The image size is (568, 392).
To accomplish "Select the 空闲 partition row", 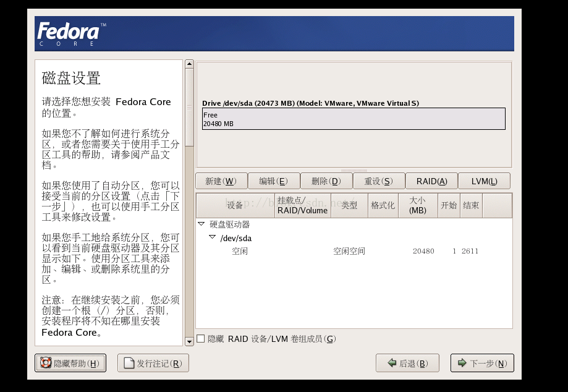I will click(354, 251).
